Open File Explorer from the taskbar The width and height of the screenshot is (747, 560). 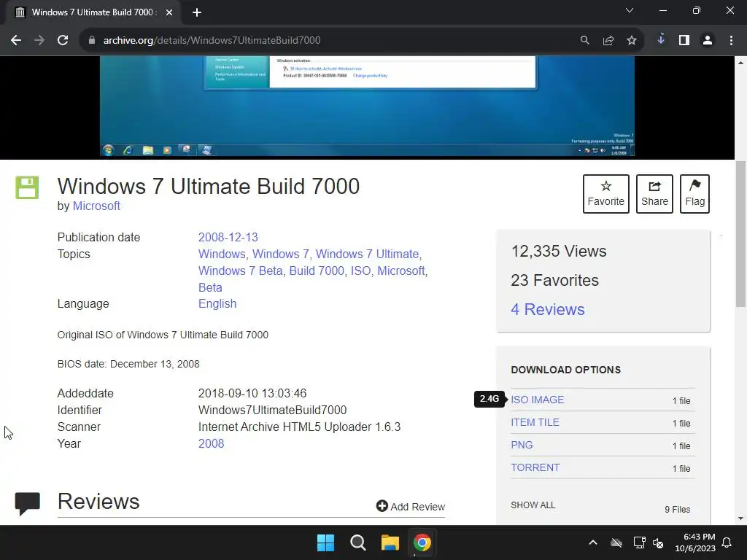coord(390,542)
